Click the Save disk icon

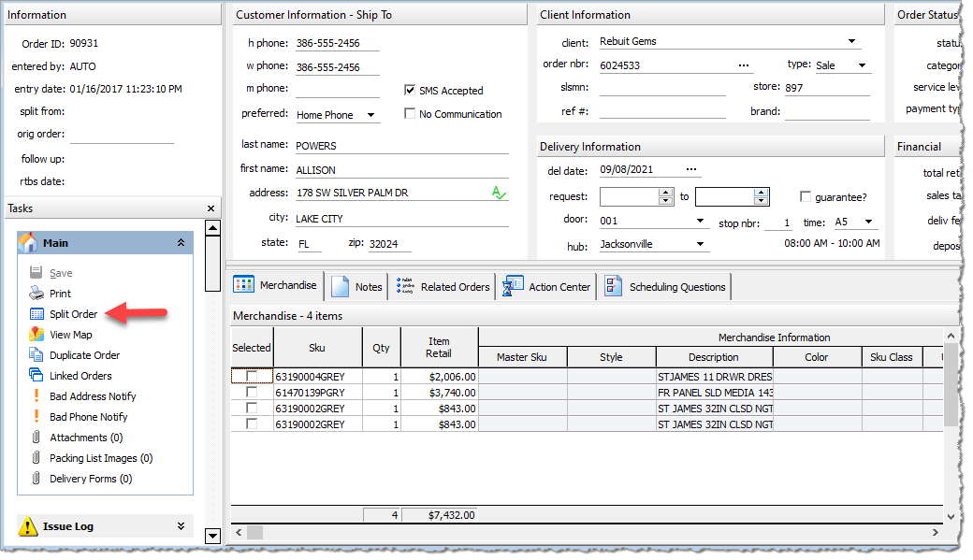[36, 273]
